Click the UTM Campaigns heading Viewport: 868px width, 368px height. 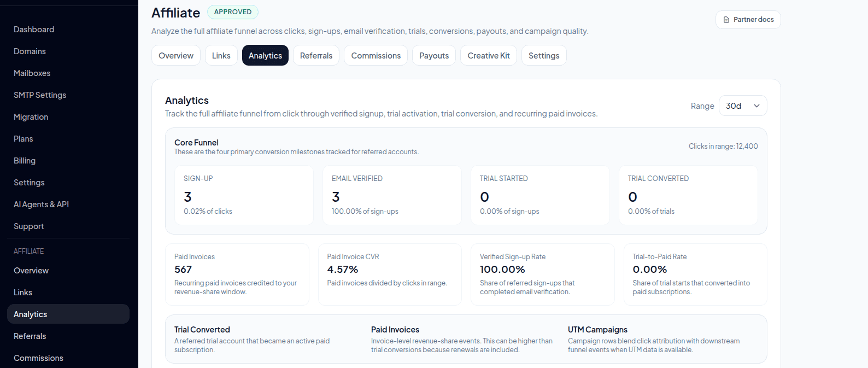(x=597, y=330)
